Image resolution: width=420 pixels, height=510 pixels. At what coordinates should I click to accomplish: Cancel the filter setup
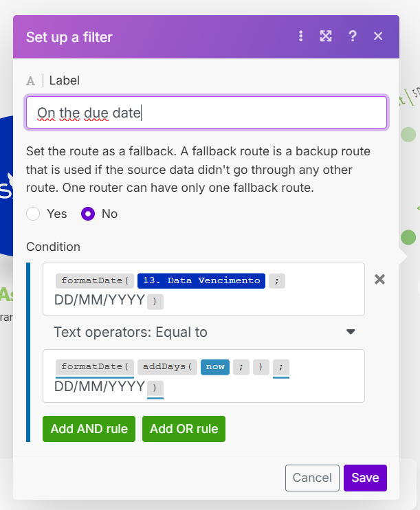click(312, 478)
